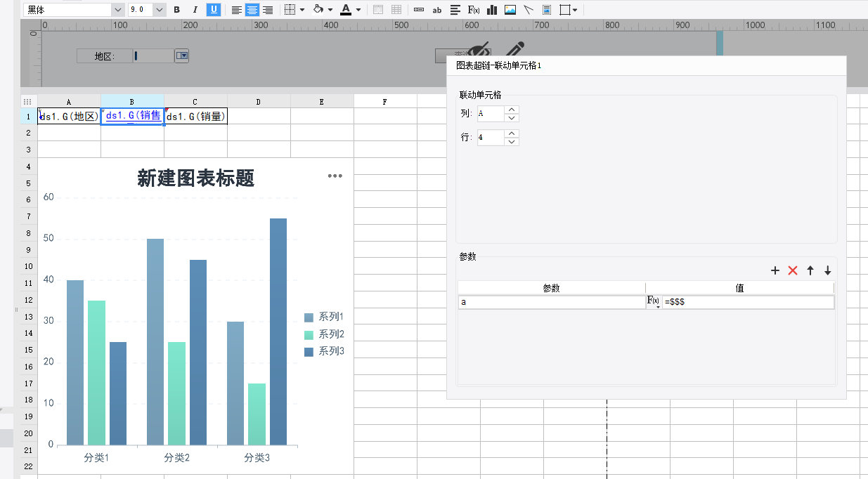The width and height of the screenshot is (868, 479).
Task: Click the insert formula F(x) toolbar icon
Action: [474, 10]
